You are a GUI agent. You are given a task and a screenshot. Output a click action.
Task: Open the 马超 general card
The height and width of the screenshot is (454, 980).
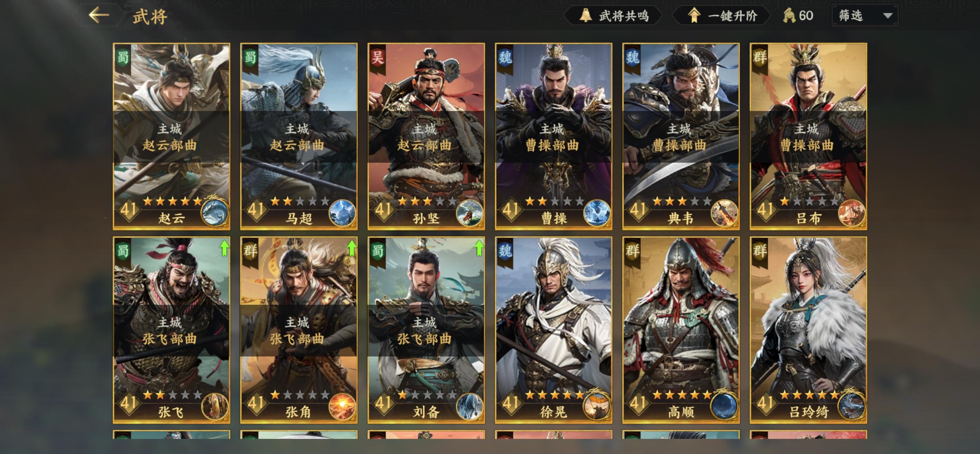pyautogui.click(x=299, y=136)
